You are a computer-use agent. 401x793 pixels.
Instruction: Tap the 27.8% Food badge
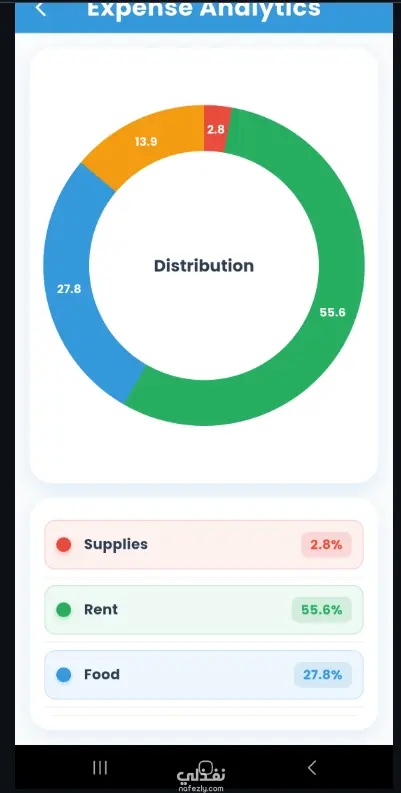click(323, 675)
